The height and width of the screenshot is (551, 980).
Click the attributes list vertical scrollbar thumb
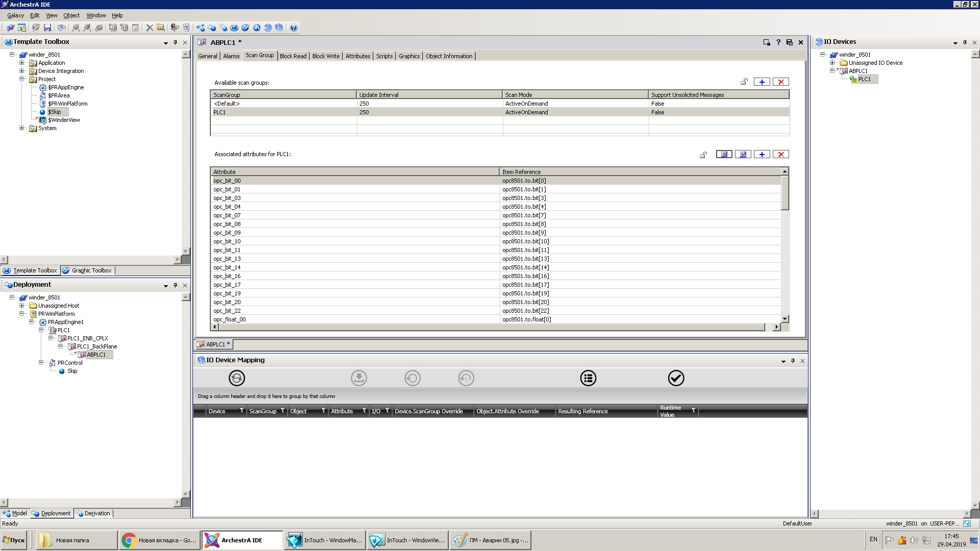coord(785,192)
